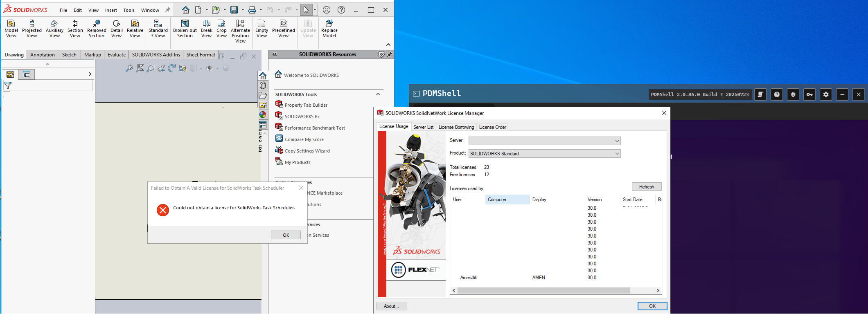Insert an Empty View
The image size is (868, 314).
262,29
